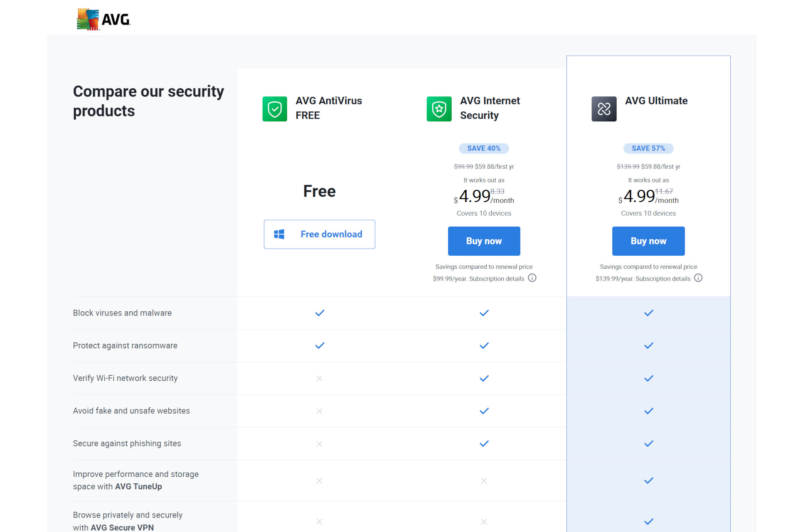Open Subscription details under AVG Ultimate
Viewport: 798px width, 532px height.
click(x=663, y=279)
